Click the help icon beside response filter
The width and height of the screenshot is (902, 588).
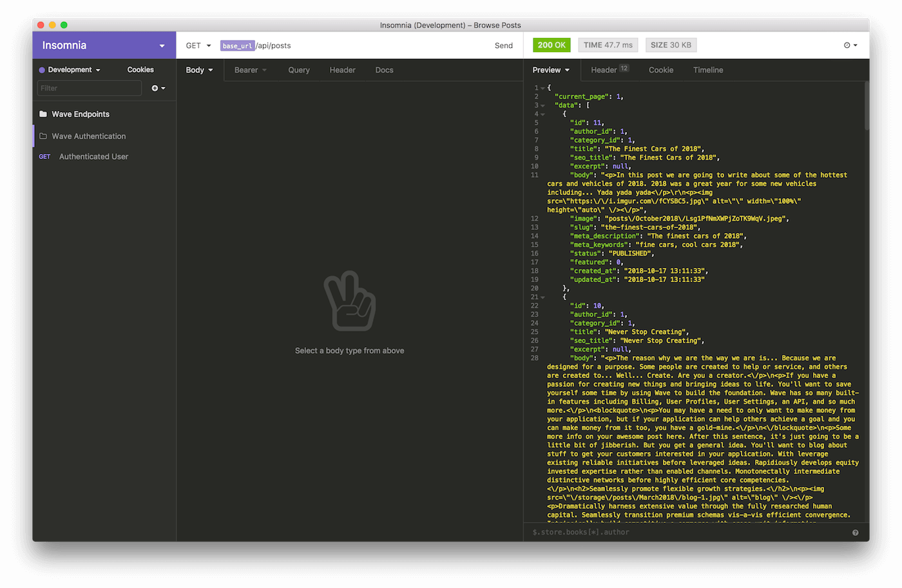[x=855, y=533]
